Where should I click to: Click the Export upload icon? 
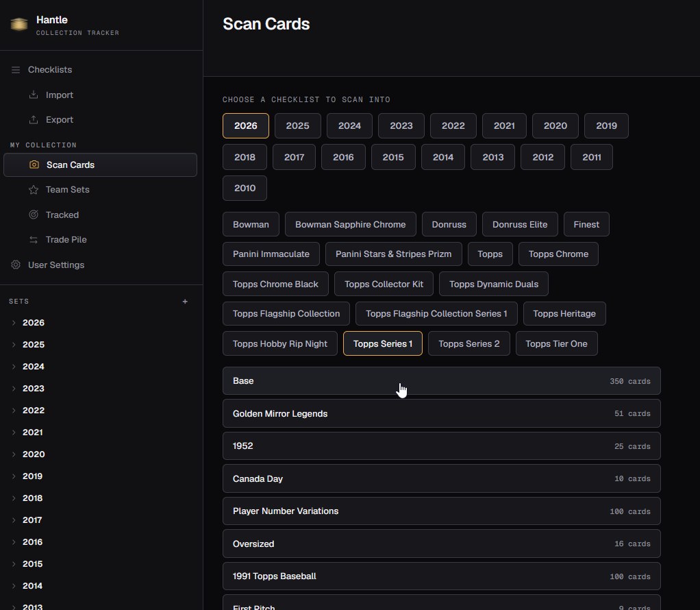pyautogui.click(x=34, y=120)
